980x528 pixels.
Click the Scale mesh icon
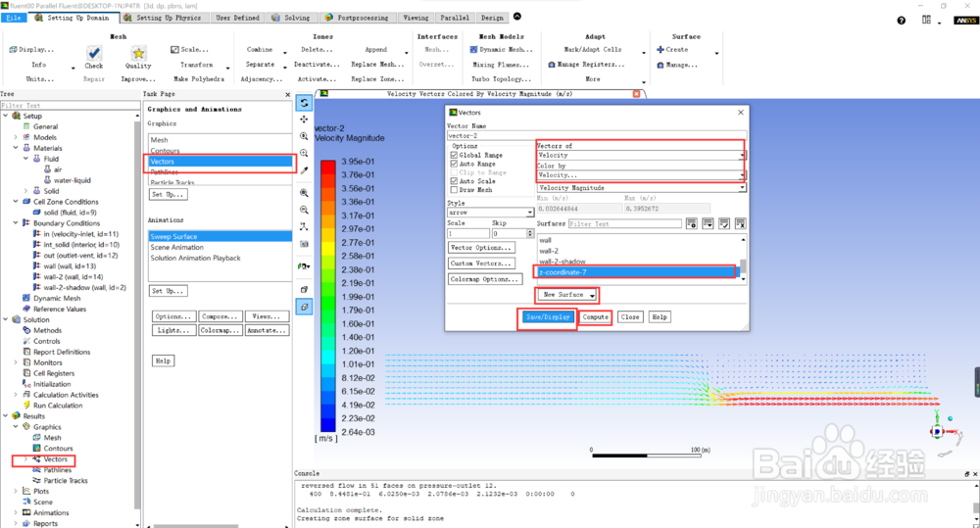(x=175, y=49)
